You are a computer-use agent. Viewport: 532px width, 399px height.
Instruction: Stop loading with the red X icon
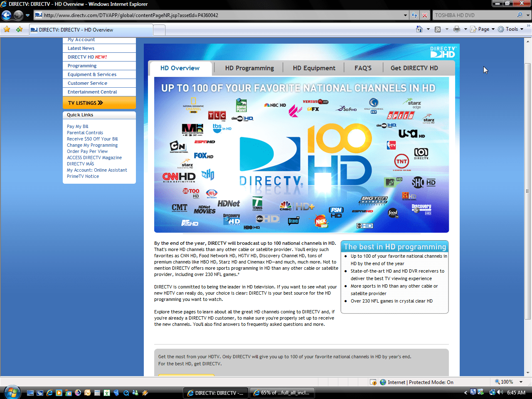point(425,15)
